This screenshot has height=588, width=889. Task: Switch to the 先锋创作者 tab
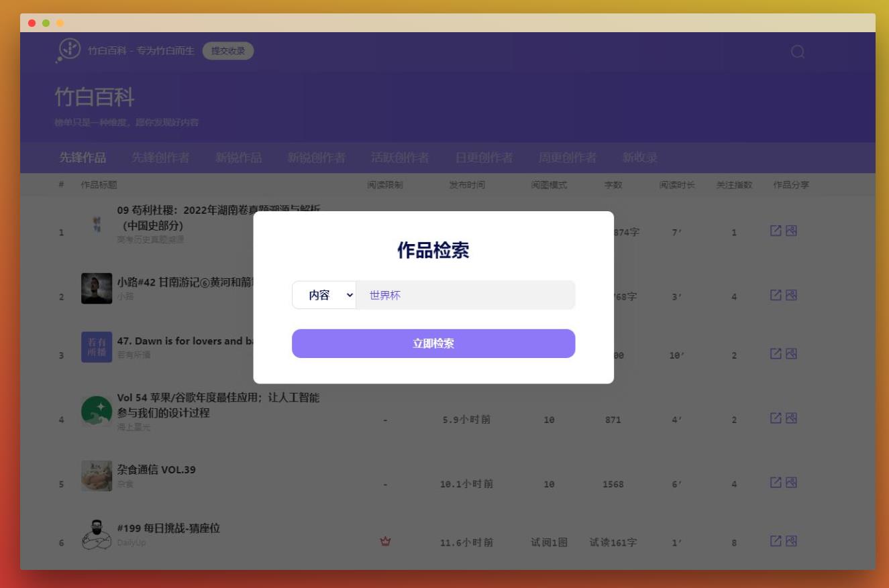[x=160, y=158]
